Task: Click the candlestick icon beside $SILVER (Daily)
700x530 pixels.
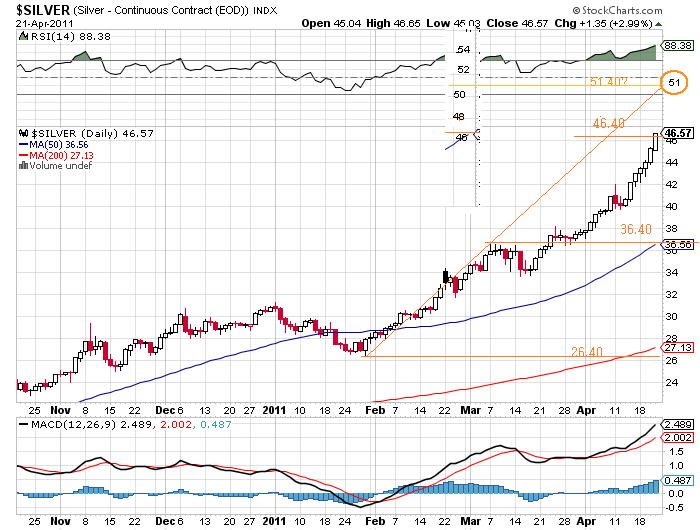Action: 23,133
